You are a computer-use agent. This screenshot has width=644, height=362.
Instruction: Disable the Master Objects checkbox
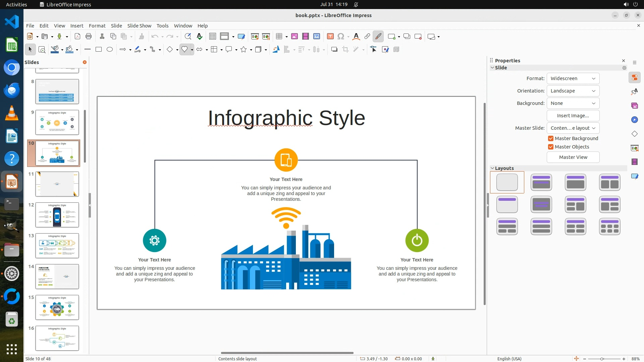tap(551, 147)
